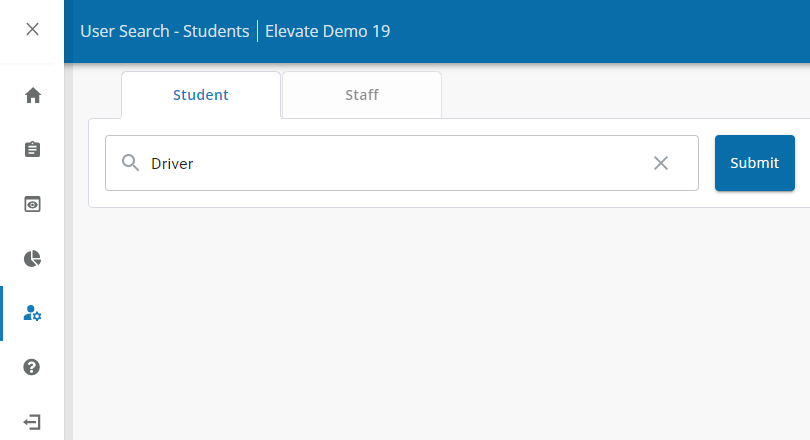Click the Elevate Demo 19 site name
Screen dimensions: 810x440
point(328,32)
